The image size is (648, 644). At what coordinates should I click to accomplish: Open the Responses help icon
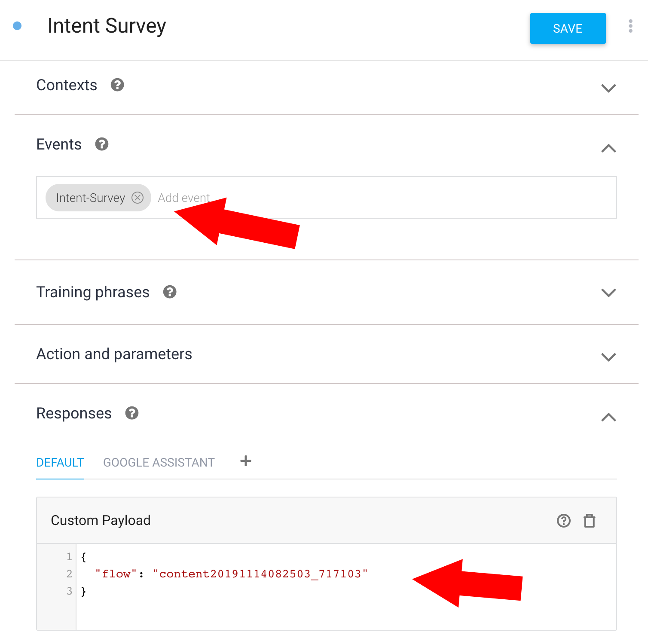(132, 413)
